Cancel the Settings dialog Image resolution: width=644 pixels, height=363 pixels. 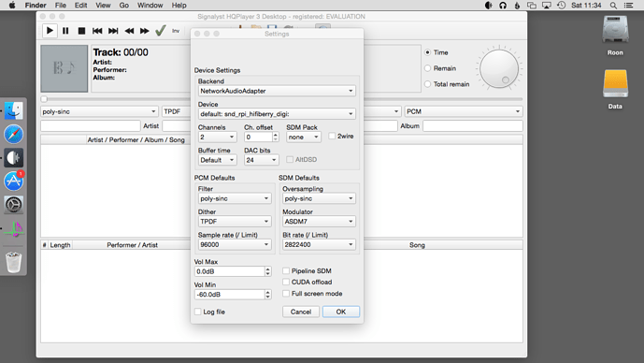301,312
